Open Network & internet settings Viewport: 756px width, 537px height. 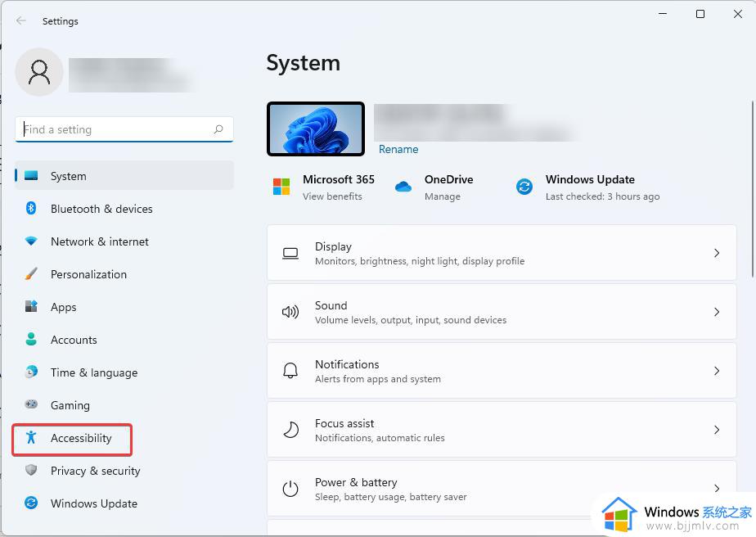[x=100, y=241]
